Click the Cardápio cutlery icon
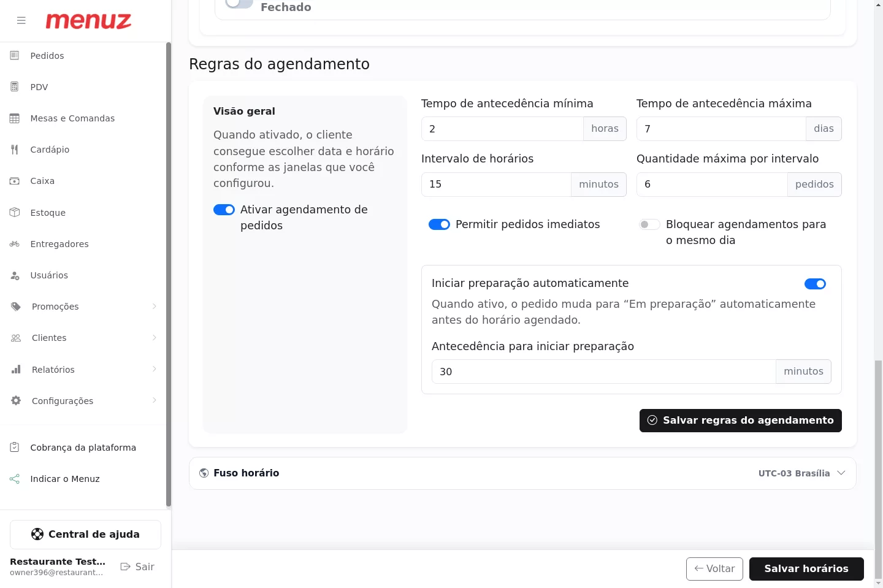The width and height of the screenshot is (883, 588). click(15, 150)
